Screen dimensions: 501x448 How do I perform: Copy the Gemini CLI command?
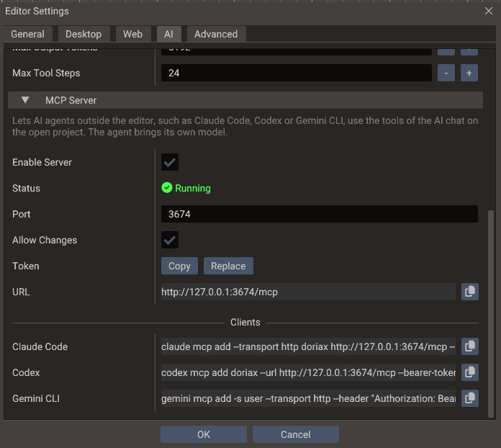(x=469, y=398)
